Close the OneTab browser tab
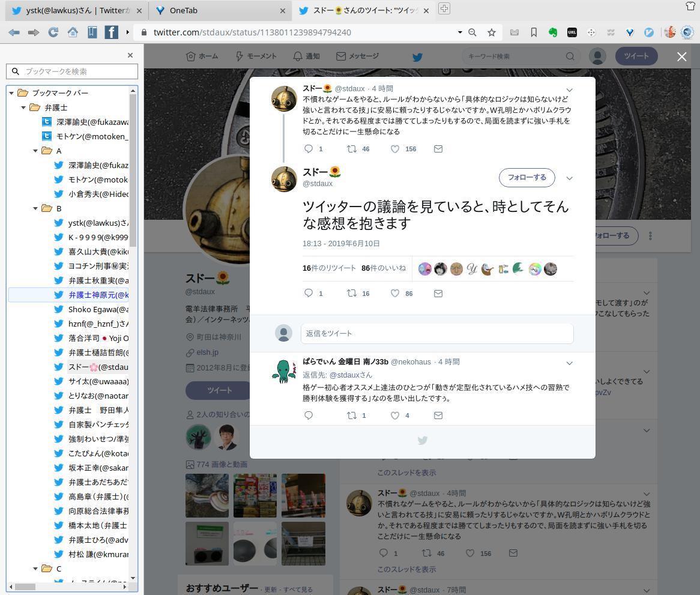 [283, 11]
